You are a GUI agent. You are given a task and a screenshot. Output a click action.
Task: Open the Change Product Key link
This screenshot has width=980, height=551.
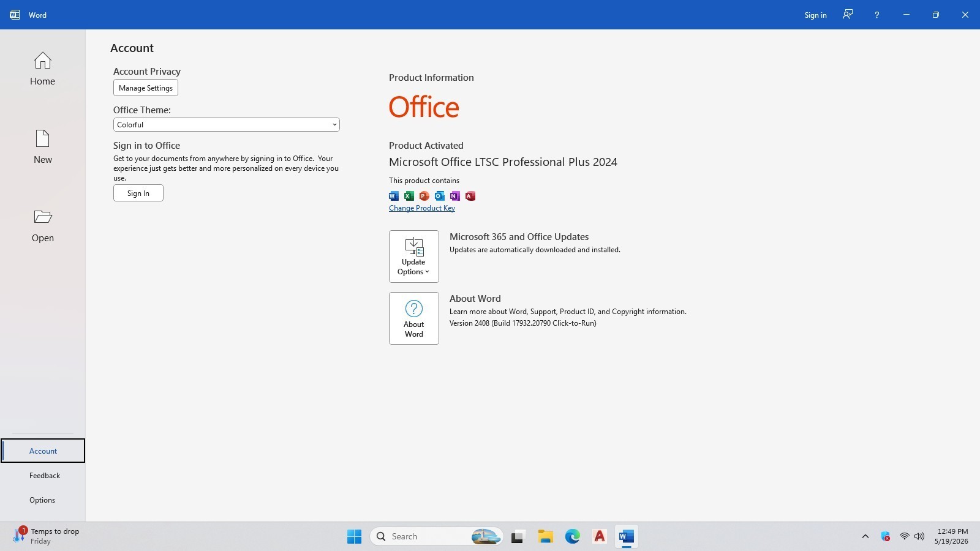tap(422, 208)
